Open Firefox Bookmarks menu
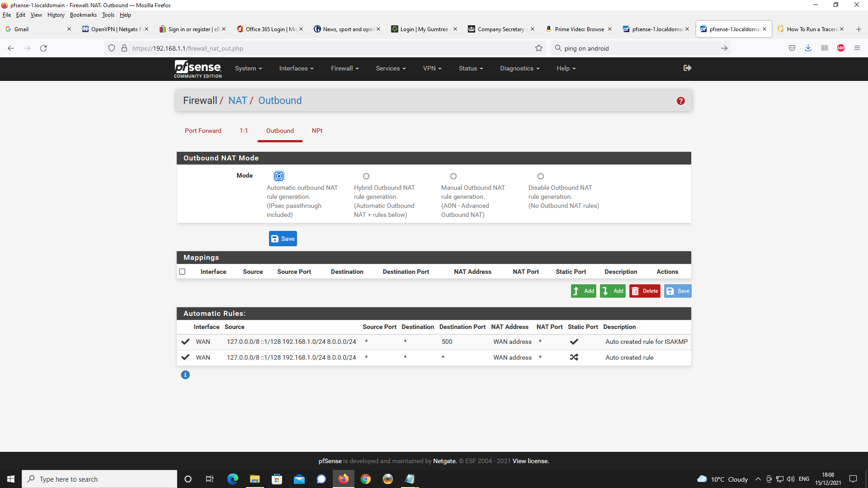Viewport: 868px width, 488px height. (x=83, y=15)
